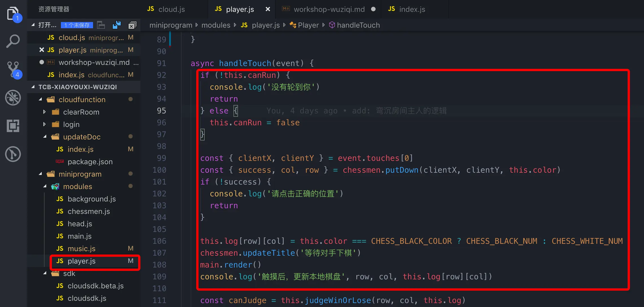
Task: Click toggle editor layout icon in open editors
Action: pos(101,25)
